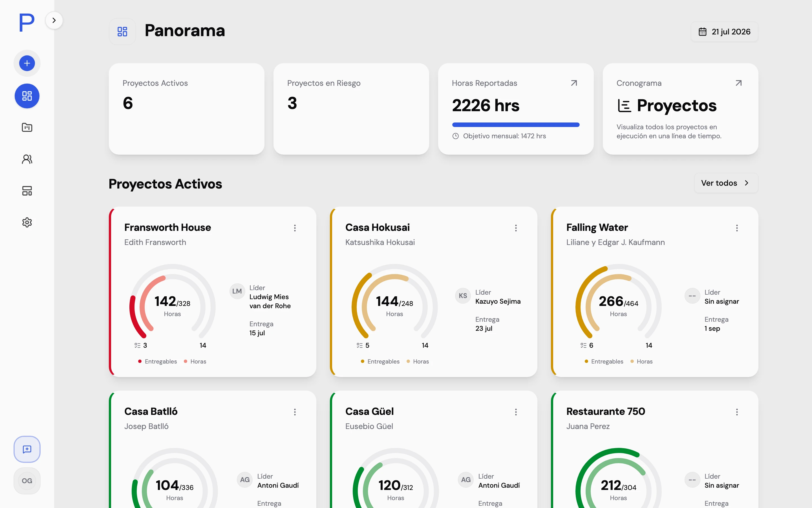This screenshot has height=508, width=812.
Task: Click the Proyectos en Riesgo summary card
Action: pyautogui.click(x=351, y=109)
